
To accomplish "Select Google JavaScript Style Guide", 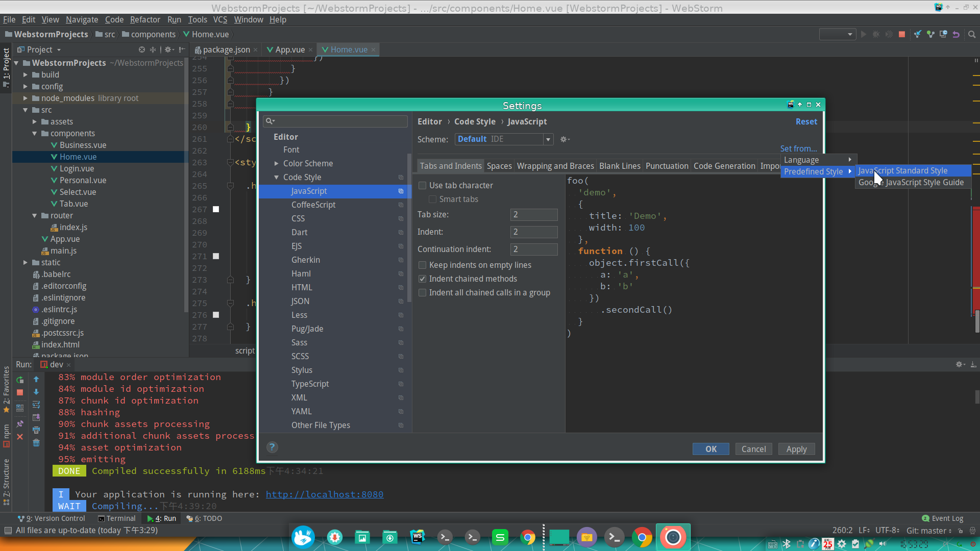I will point(913,183).
